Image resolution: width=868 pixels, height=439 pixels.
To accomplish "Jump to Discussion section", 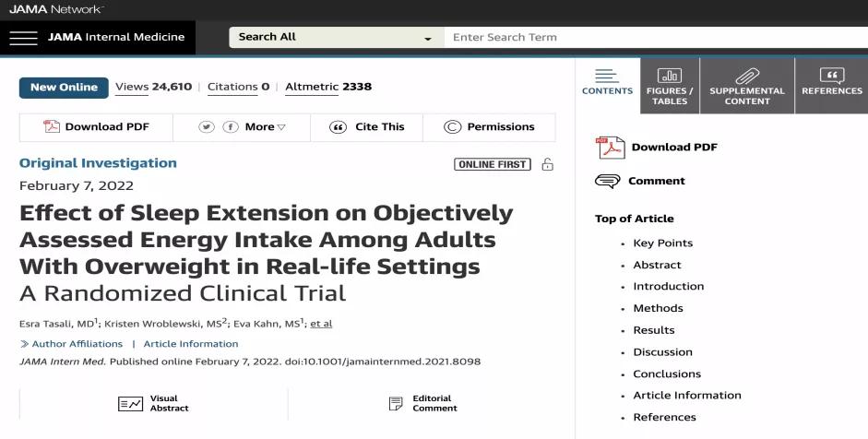I will tap(662, 352).
